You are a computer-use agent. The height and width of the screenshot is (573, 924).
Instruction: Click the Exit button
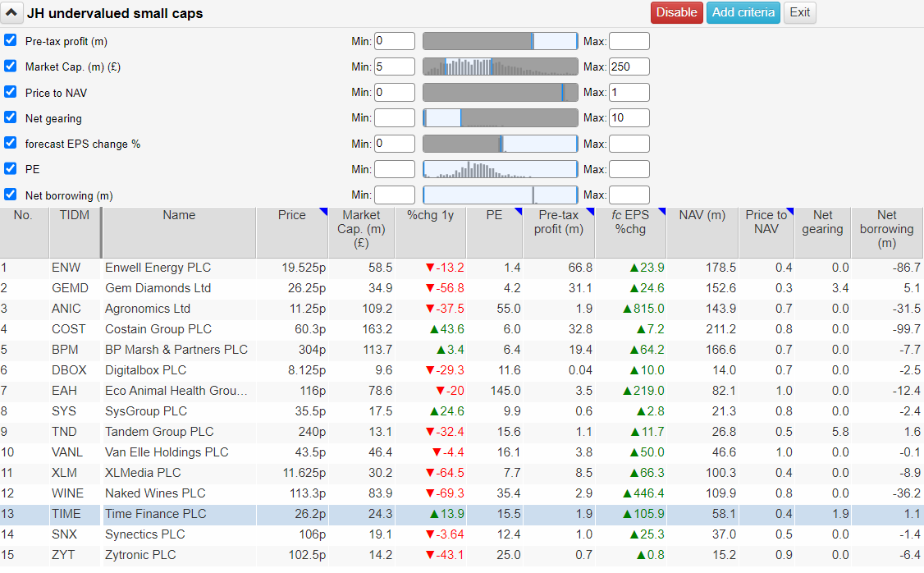[799, 12]
